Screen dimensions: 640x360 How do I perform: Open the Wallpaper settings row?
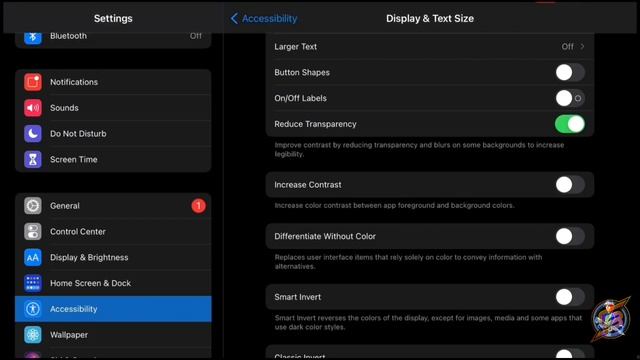[x=113, y=335]
